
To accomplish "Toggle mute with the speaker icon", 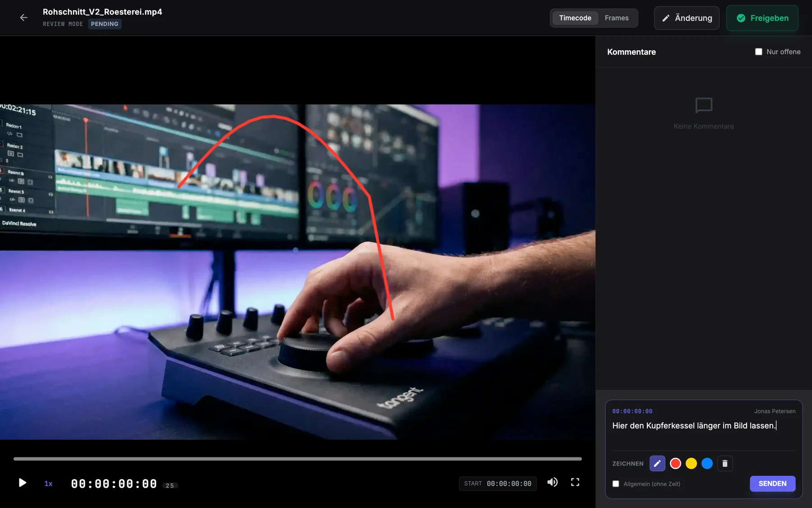I will coord(552,482).
